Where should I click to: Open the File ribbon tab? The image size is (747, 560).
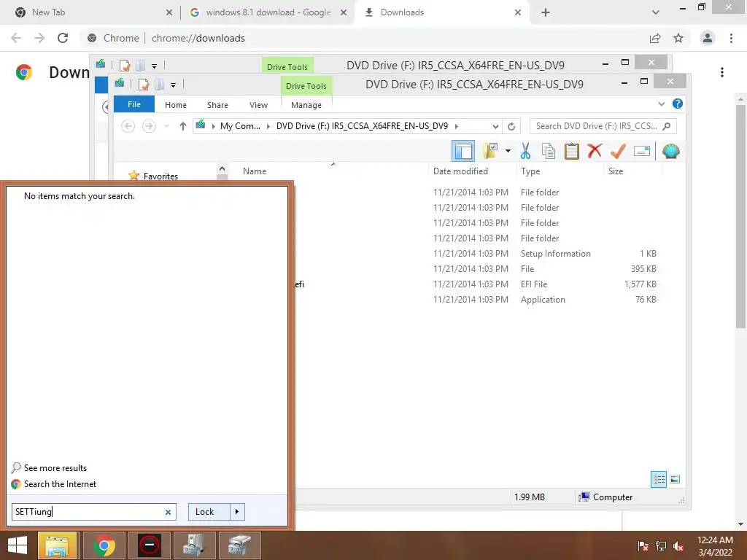(134, 104)
